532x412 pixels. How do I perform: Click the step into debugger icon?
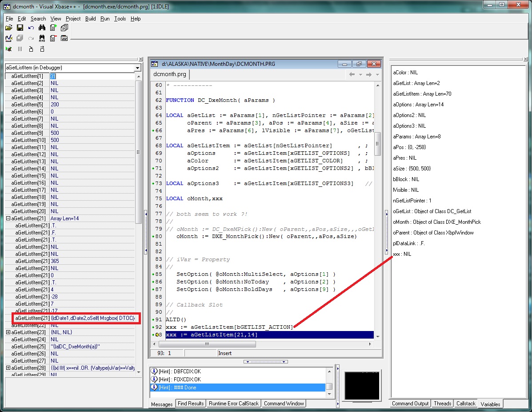31,49
